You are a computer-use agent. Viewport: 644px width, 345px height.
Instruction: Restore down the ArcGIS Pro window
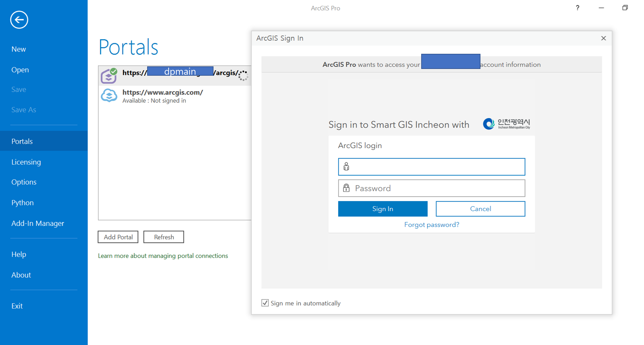point(625,8)
